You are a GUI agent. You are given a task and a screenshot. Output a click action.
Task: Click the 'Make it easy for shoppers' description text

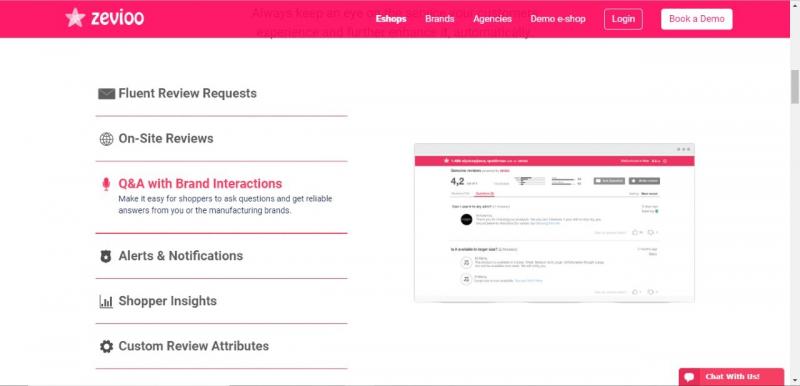pyautogui.click(x=225, y=204)
